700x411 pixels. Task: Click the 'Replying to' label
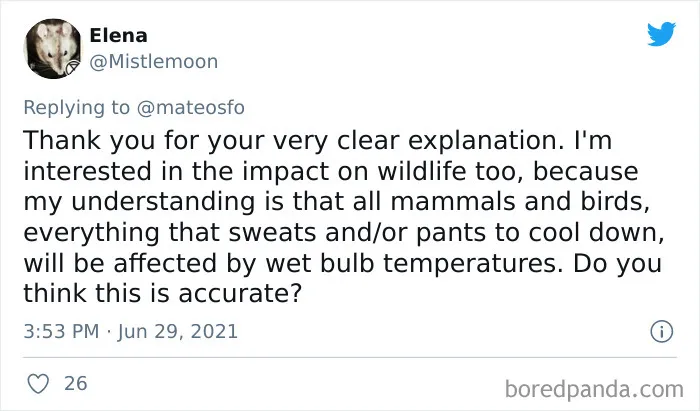pyautogui.click(x=76, y=108)
